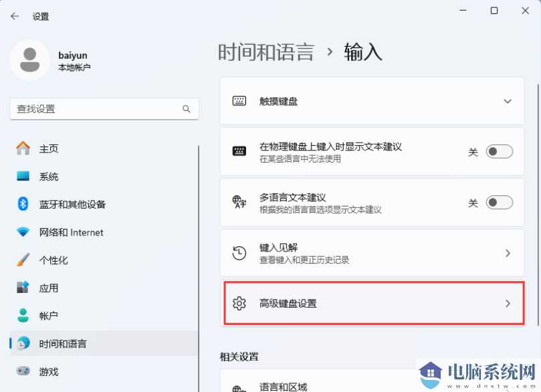Click the 应用 apps icon

[x=23, y=288]
